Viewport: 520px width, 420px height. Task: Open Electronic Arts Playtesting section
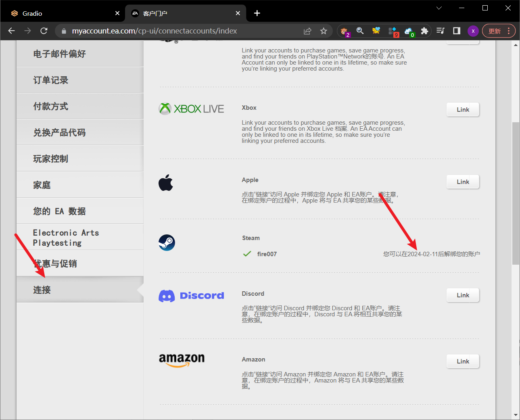coord(80,237)
